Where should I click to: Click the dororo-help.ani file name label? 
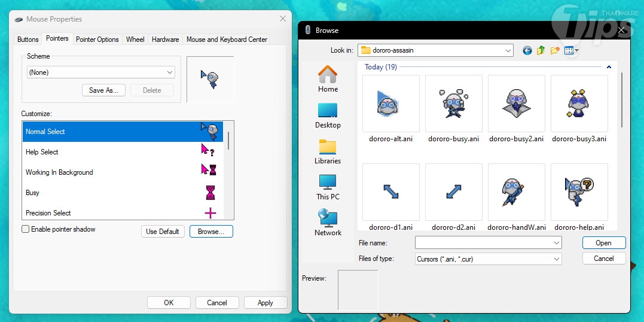(579, 227)
